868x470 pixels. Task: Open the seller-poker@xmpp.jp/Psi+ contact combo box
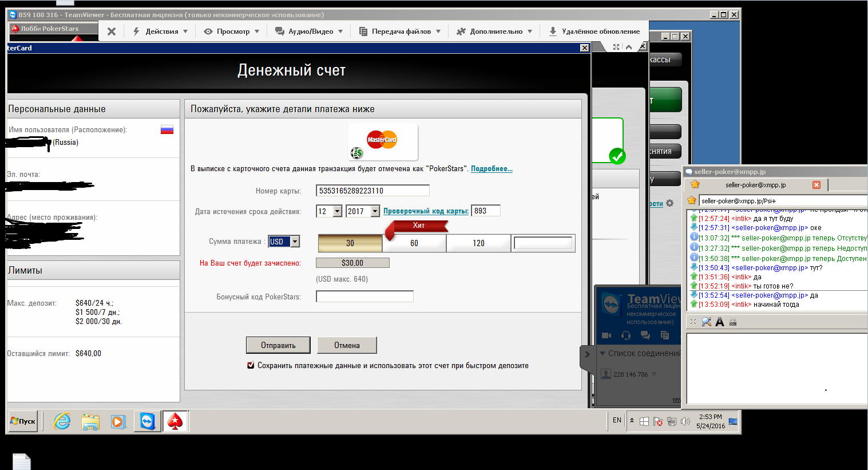(x=784, y=201)
